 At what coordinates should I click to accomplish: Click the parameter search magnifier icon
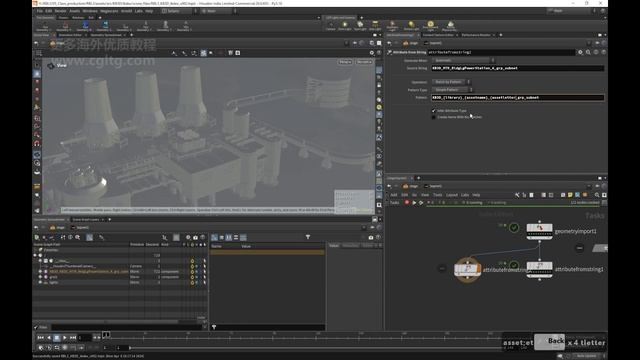588,52
